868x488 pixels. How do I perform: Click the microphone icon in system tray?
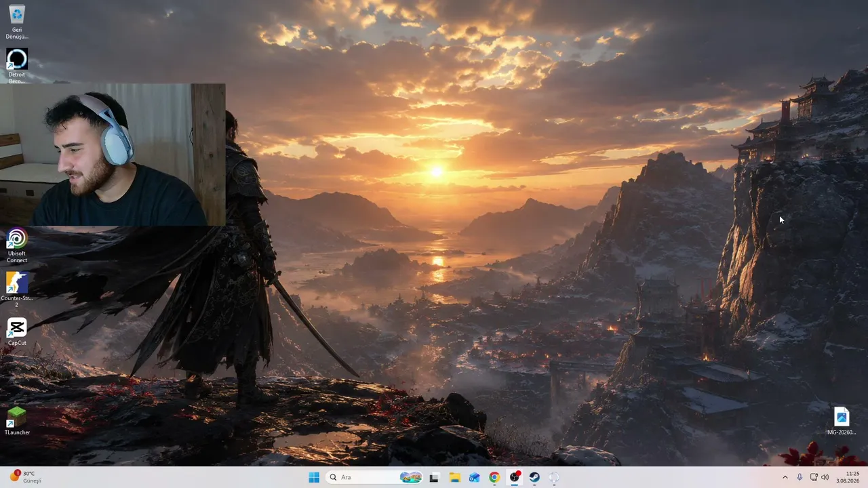[800, 477]
